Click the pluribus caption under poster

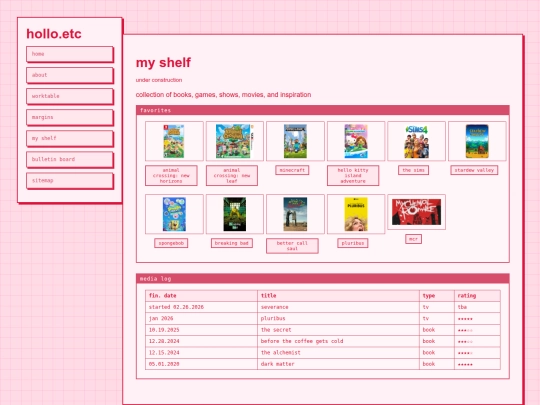point(353,243)
